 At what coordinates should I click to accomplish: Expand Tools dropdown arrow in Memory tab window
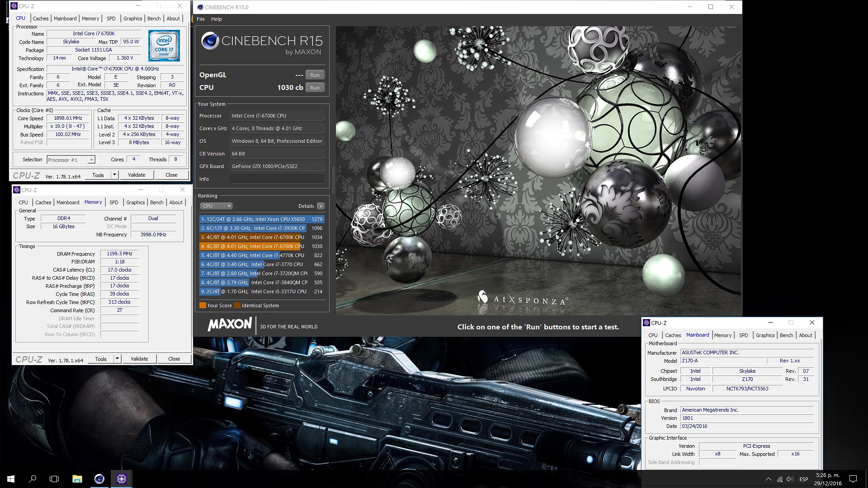click(x=117, y=359)
